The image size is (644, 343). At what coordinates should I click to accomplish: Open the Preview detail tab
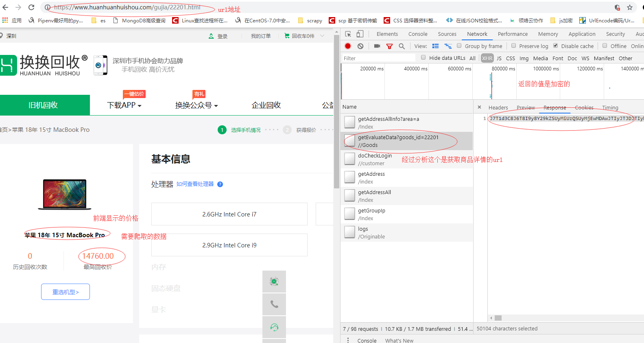tap(526, 107)
